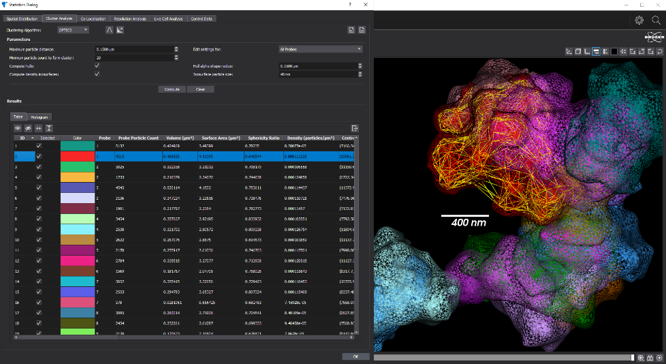Click inside the Maximum particle distance field
Image resolution: width=666 pixels, height=364 pixels.
click(x=134, y=49)
